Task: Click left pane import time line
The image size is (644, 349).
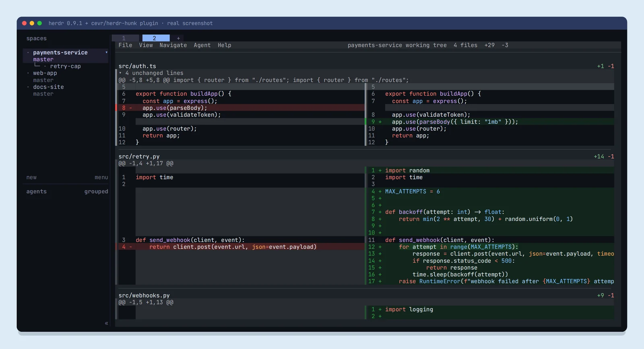Action: tap(240, 177)
